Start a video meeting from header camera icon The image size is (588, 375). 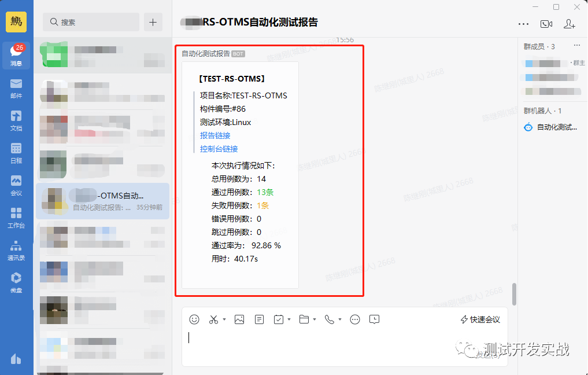[546, 24]
